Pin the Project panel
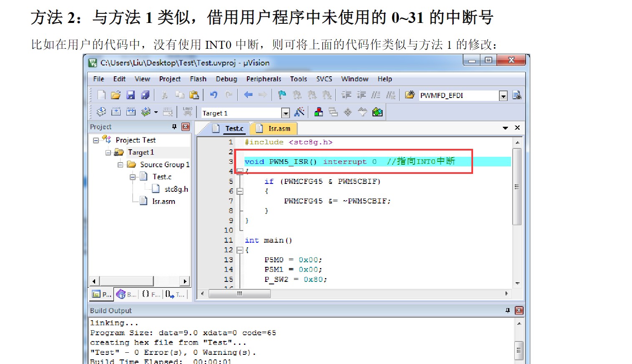Viewport: 632px width, 364px height. (174, 127)
